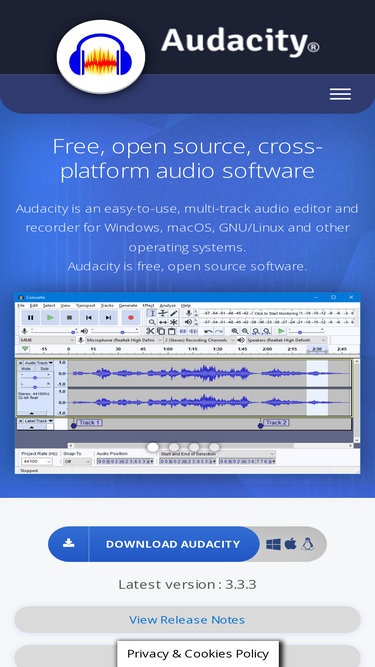This screenshot has height=667, width=375.
Task: Select the Apple macOS download icon
Action: point(290,544)
